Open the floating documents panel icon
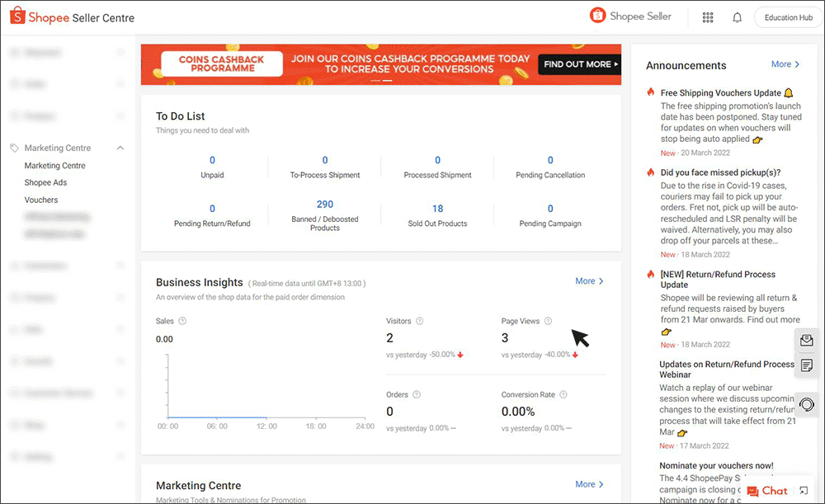 tap(806, 365)
